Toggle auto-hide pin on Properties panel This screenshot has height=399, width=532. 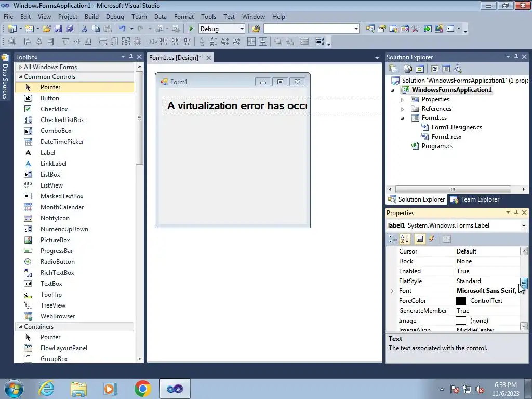tap(516, 212)
